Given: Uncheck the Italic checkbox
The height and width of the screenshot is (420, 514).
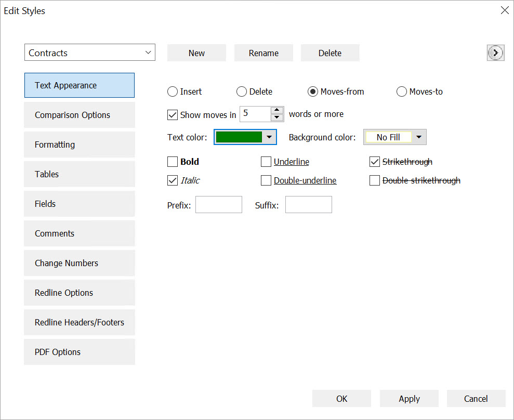Looking at the screenshot, I should 173,180.
